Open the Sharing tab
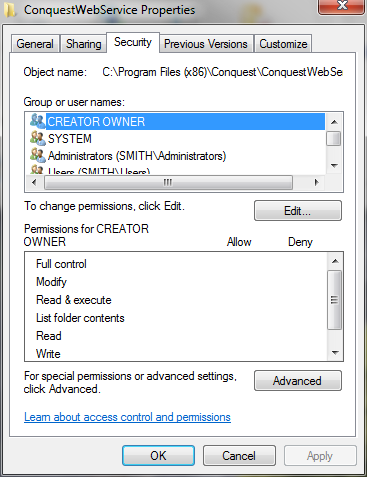The image size is (367, 477). click(83, 44)
